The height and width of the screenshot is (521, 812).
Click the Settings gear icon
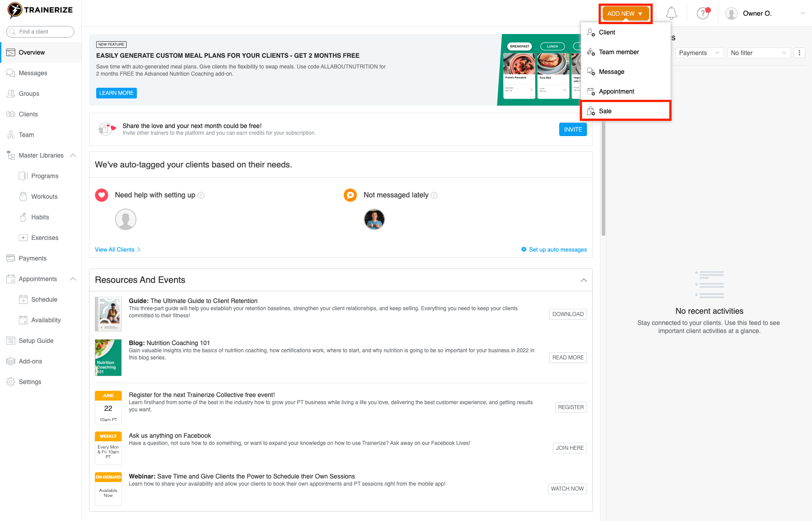coord(11,382)
